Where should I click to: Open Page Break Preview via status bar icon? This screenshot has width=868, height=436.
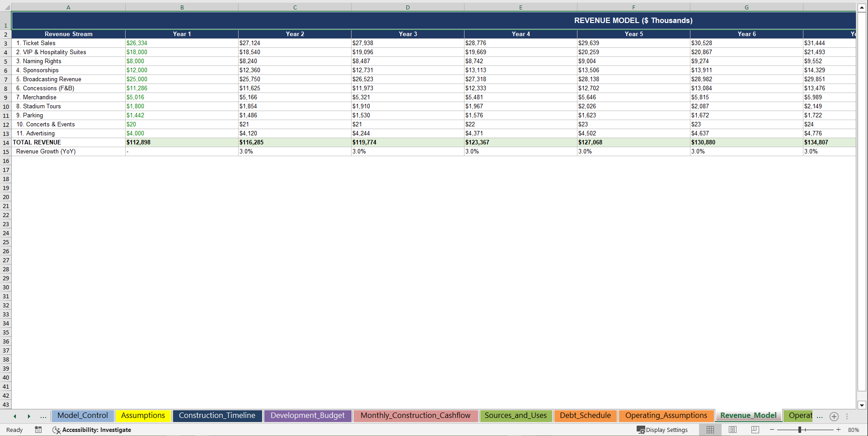(x=755, y=430)
